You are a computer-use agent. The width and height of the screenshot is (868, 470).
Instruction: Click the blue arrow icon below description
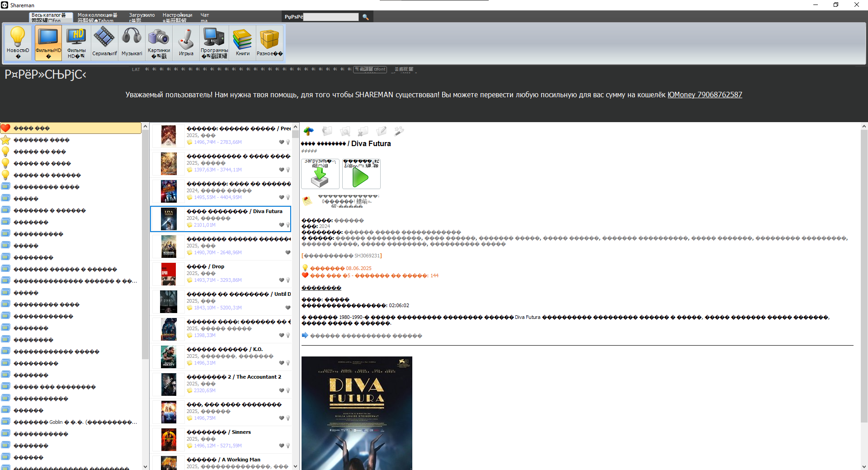pos(305,335)
